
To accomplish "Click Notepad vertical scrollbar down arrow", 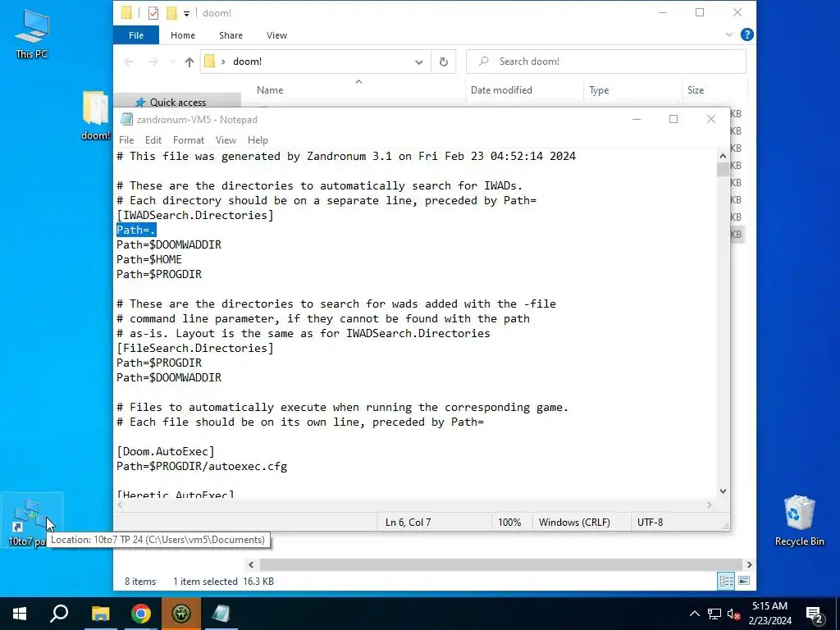I will (x=724, y=491).
